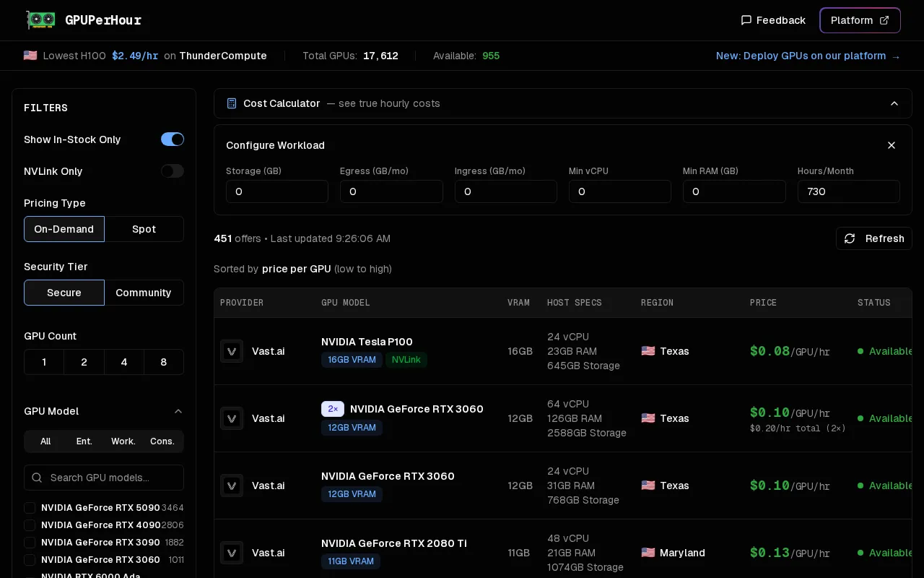Click the Maryland flag icon
924x578 pixels.
648,553
